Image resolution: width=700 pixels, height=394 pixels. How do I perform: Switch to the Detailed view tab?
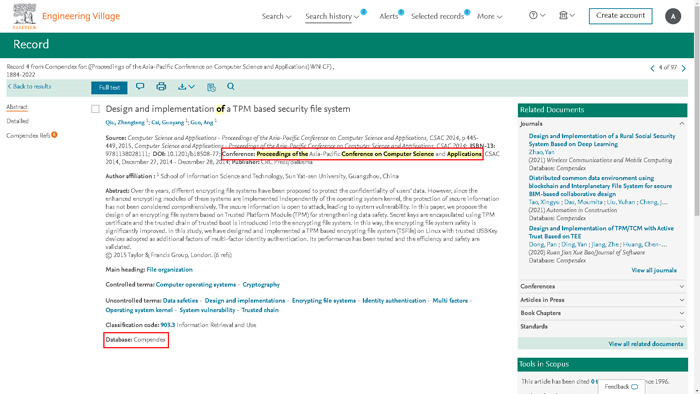17,121
